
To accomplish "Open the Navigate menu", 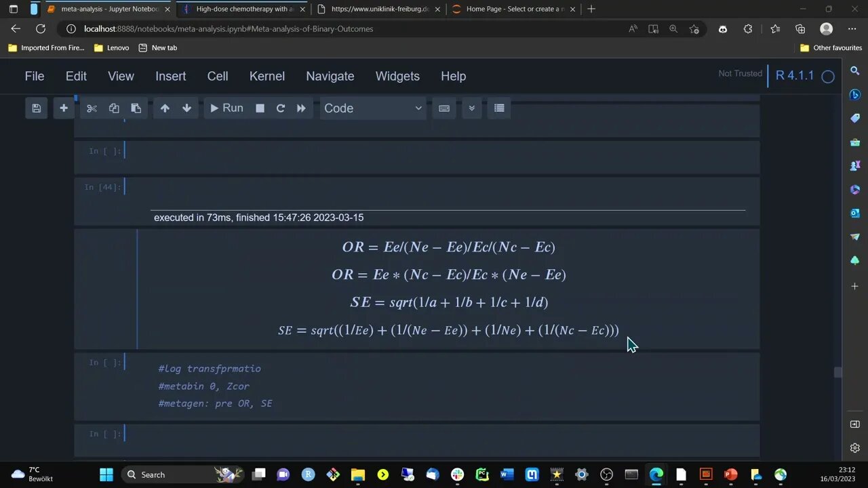I will (x=330, y=76).
